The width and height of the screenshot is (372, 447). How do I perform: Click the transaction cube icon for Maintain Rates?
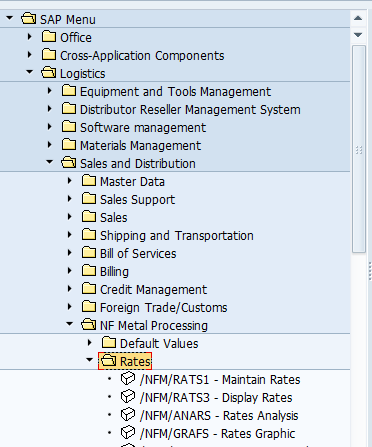[128, 379]
